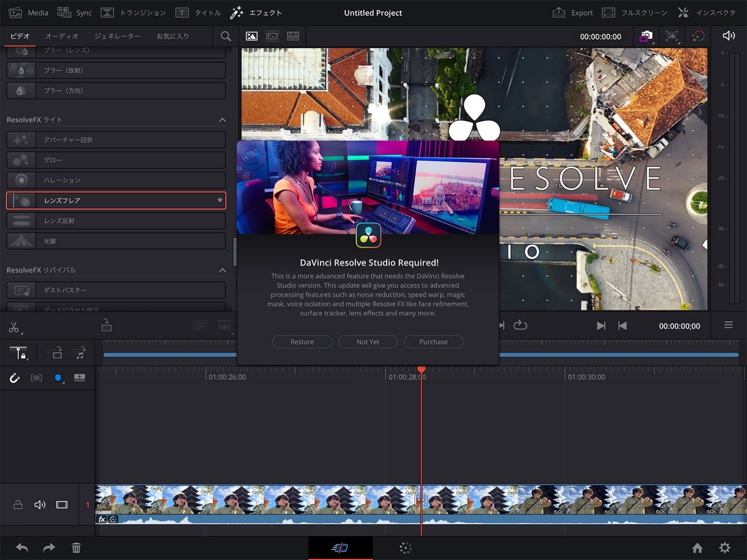Image resolution: width=747 pixels, height=560 pixels.
Task: Toggle track 1 video visibility icon
Action: click(x=62, y=504)
